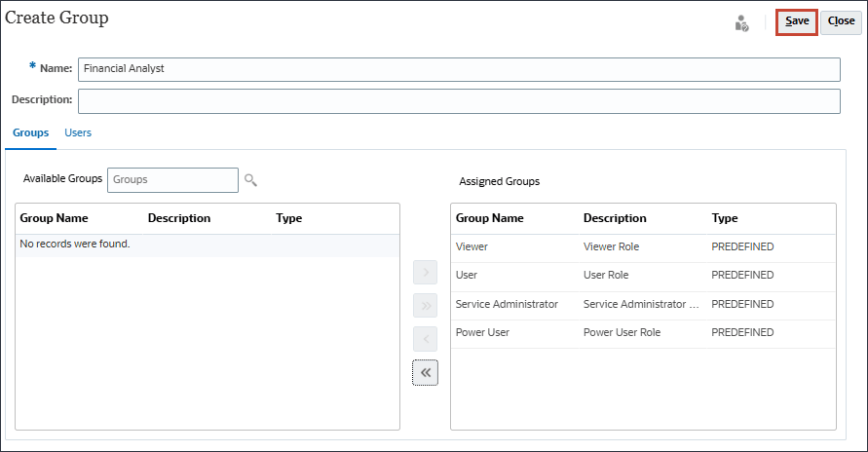Select the Groups tab
Screen dimensions: 868x452
click(x=30, y=132)
